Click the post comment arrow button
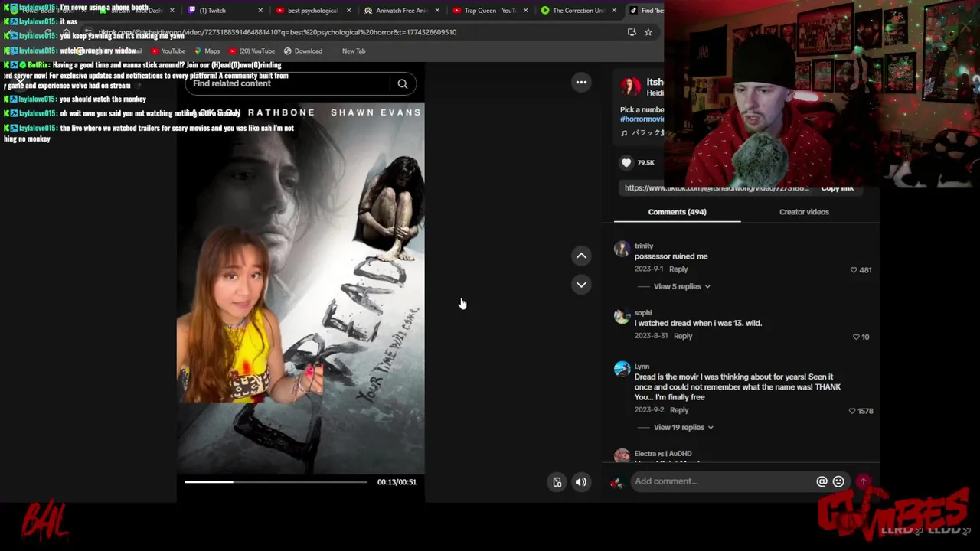980x551 pixels. coord(864,481)
